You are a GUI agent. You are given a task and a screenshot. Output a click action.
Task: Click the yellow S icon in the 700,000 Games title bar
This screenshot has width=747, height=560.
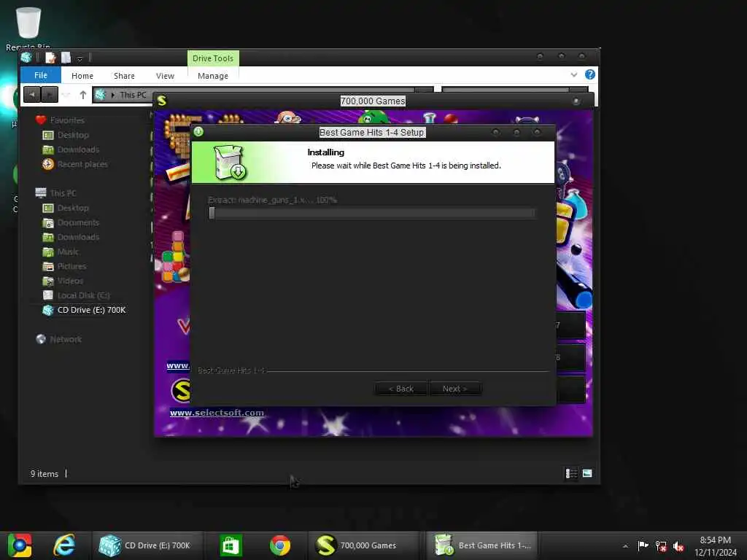coord(162,101)
